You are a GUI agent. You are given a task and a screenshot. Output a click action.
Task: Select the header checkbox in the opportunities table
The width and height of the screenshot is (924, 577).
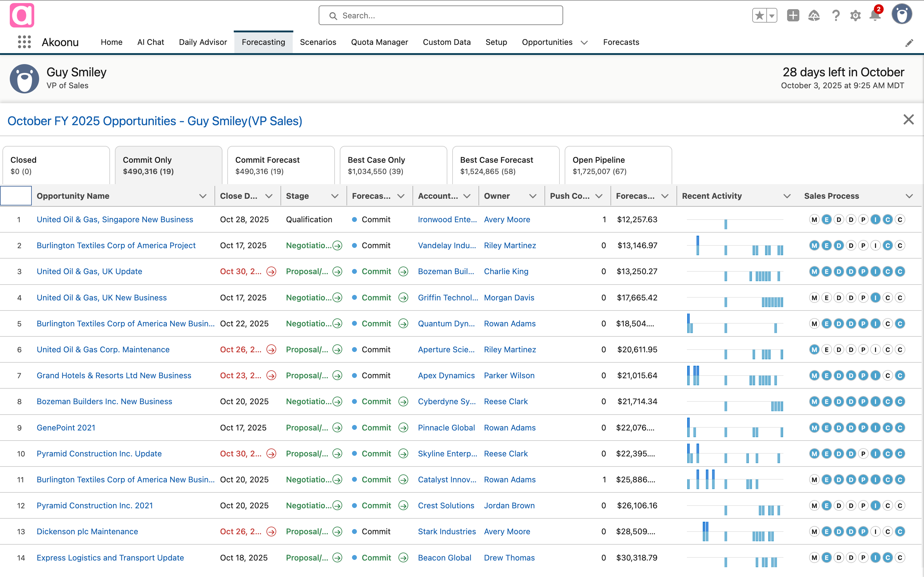pyautogui.click(x=16, y=196)
